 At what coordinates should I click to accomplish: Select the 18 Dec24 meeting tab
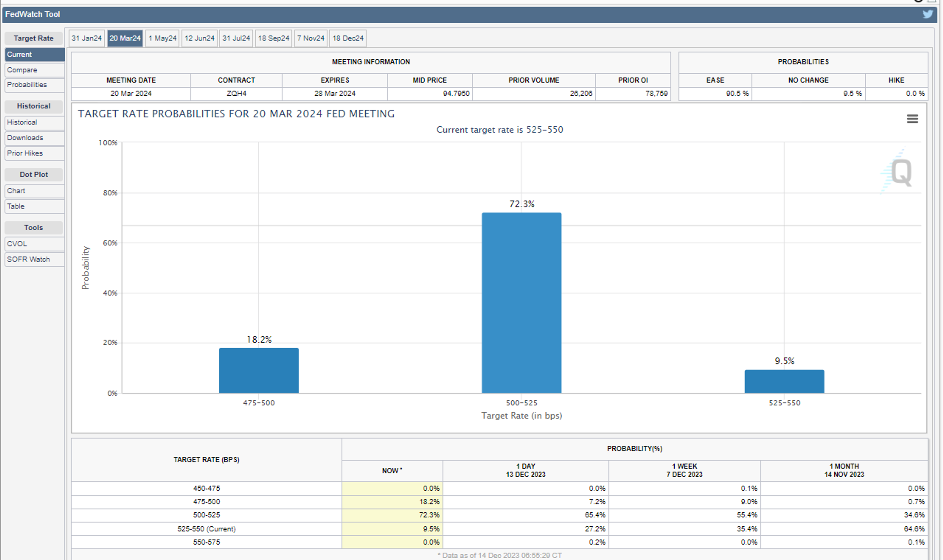click(348, 38)
